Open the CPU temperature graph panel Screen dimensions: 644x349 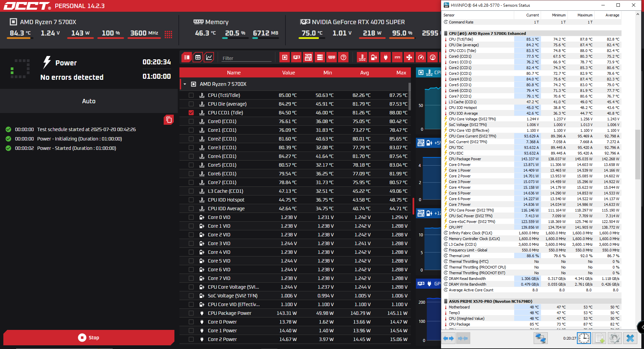[429, 72]
